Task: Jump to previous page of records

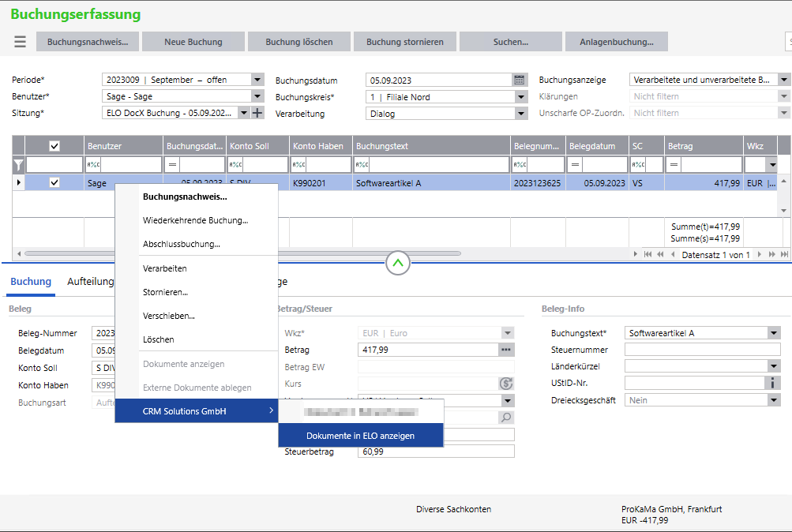Action: point(660,254)
